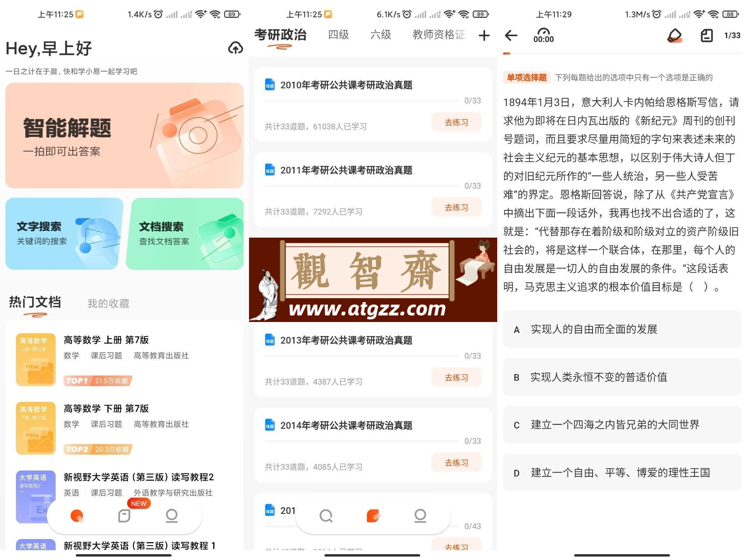
Task: Tap document icon beside 2013年 exam title
Action: (x=270, y=340)
